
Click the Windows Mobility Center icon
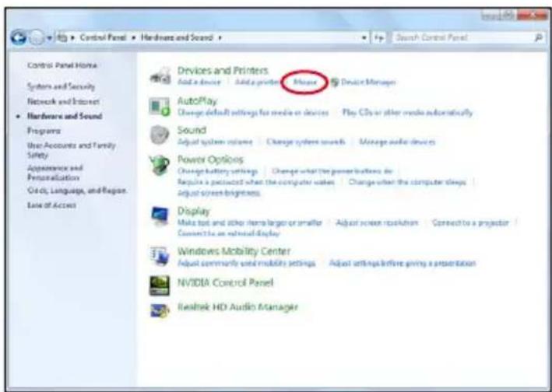160,257
